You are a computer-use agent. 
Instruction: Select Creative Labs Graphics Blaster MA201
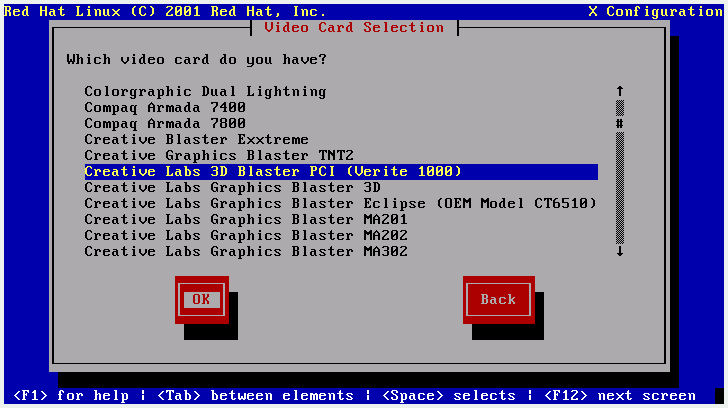click(x=246, y=220)
